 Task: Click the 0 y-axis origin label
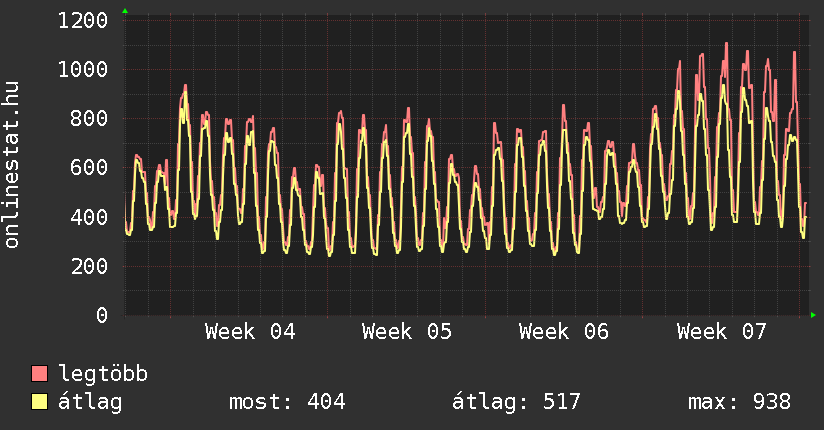pos(101,316)
